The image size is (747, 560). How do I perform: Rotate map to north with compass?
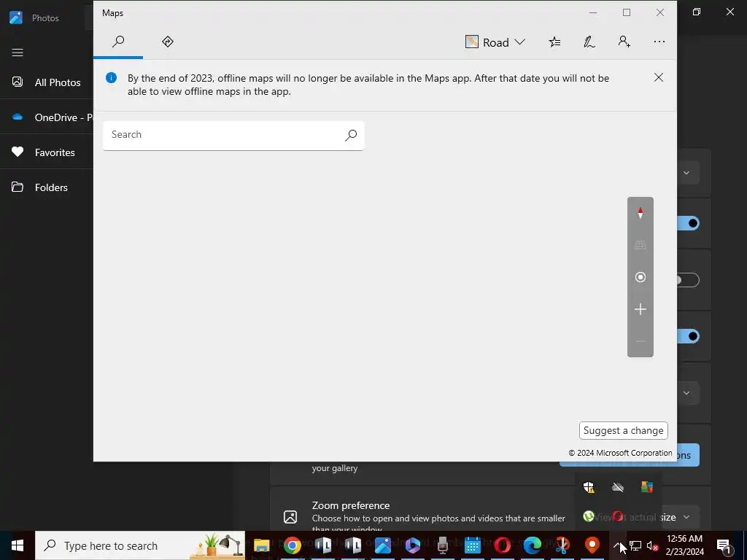click(640, 213)
